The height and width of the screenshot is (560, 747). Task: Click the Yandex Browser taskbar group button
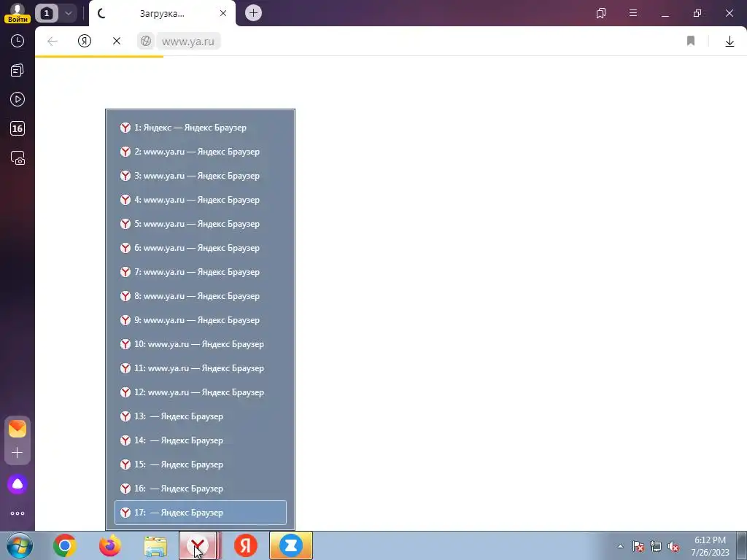coord(201,545)
